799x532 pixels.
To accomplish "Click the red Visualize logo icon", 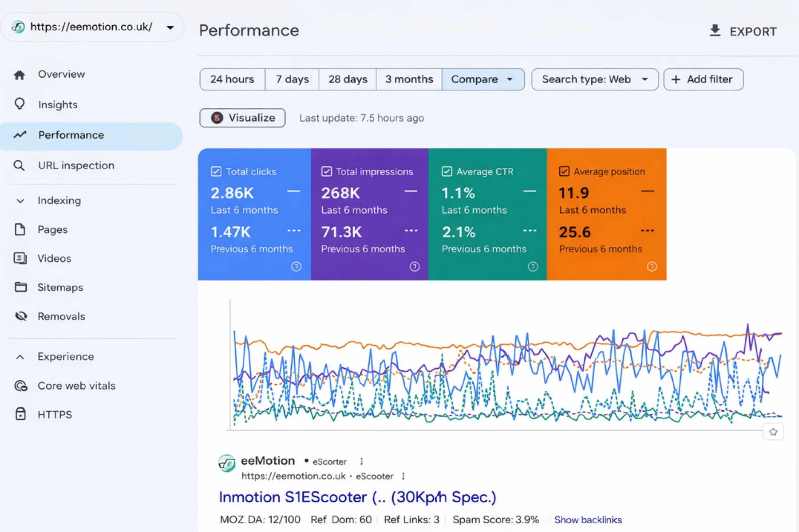I will coord(217,118).
